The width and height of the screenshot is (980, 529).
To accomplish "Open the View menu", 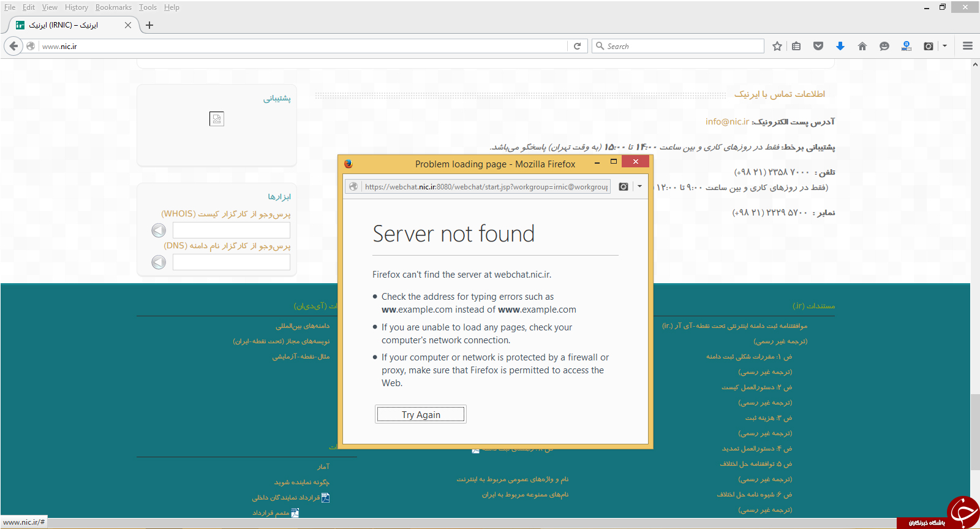I will (50, 7).
